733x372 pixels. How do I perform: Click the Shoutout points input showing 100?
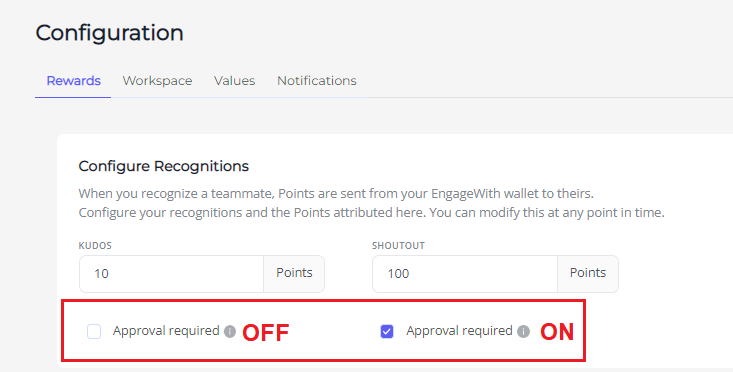tap(465, 274)
